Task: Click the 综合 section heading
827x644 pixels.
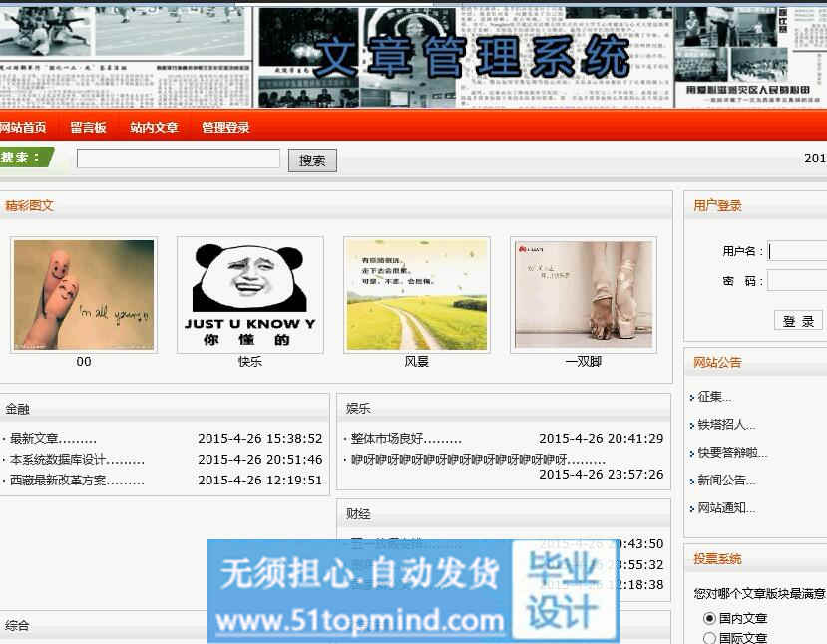Action: (17, 625)
